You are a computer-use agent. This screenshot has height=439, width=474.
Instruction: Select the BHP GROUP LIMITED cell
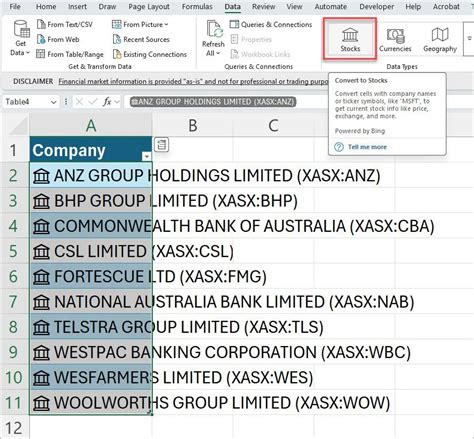[91, 201]
